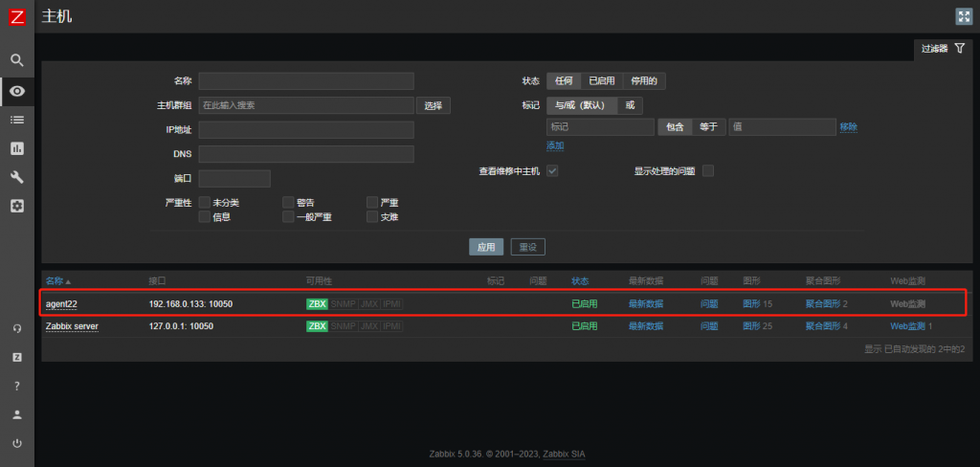The image size is (980, 467).
Task: Open Web监测 link for Zabbix server
Action: coord(907,326)
